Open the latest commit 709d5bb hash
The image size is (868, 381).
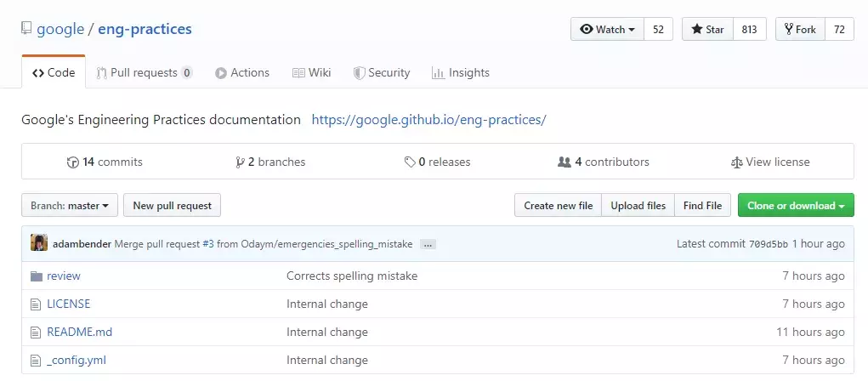click(769, 244)
